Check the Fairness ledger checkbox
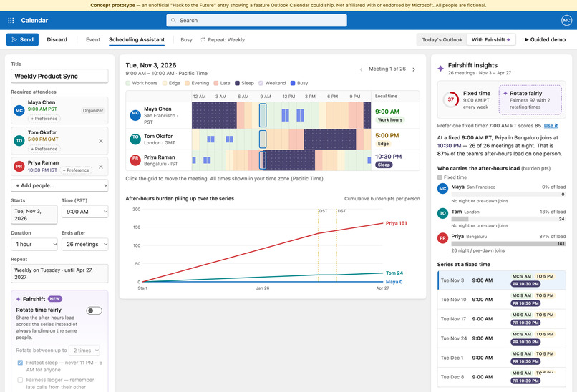 tap(20, 380)
